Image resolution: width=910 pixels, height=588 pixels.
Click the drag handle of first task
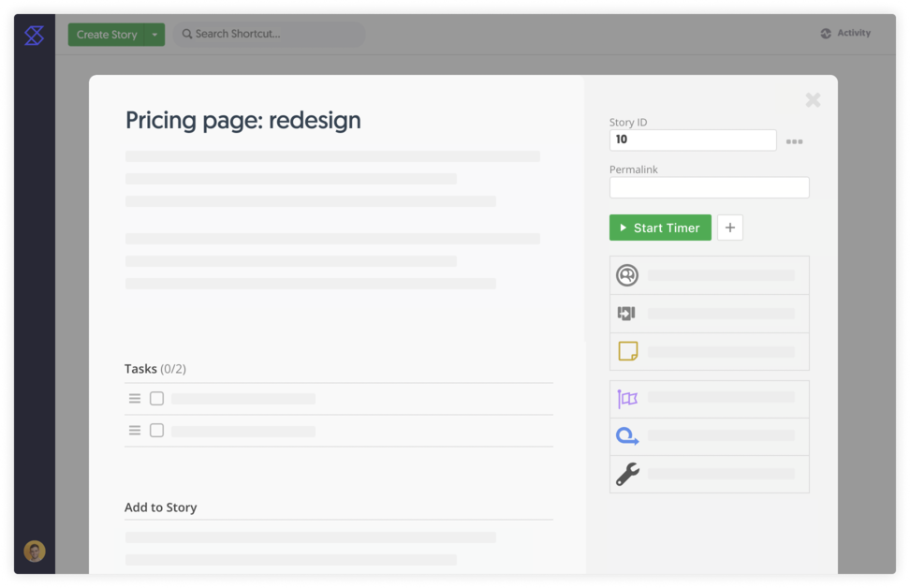pos(135,399)
